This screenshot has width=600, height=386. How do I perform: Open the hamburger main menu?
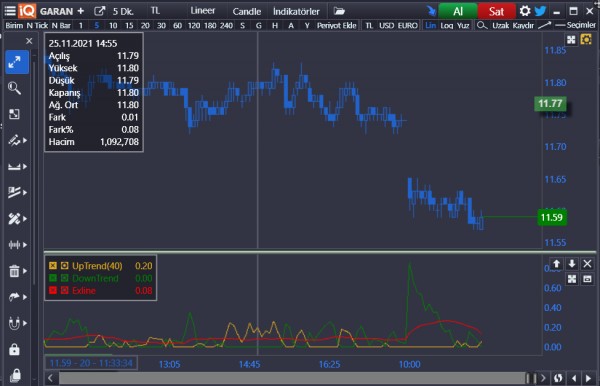tap(10, 11)
